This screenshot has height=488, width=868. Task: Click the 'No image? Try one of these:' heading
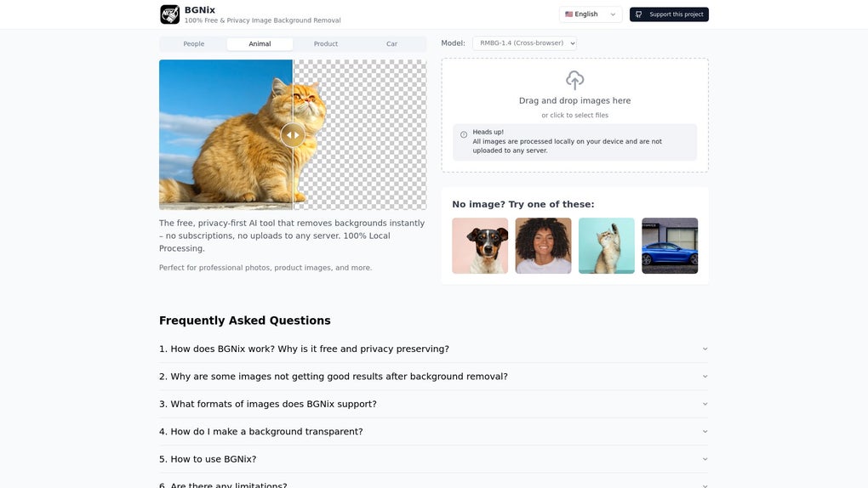523,204
